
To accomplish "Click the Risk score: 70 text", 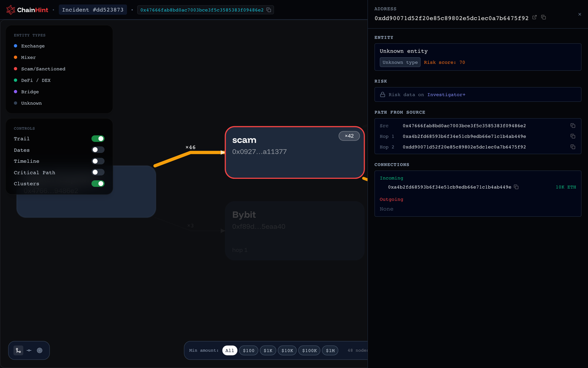I will (444, 62).
